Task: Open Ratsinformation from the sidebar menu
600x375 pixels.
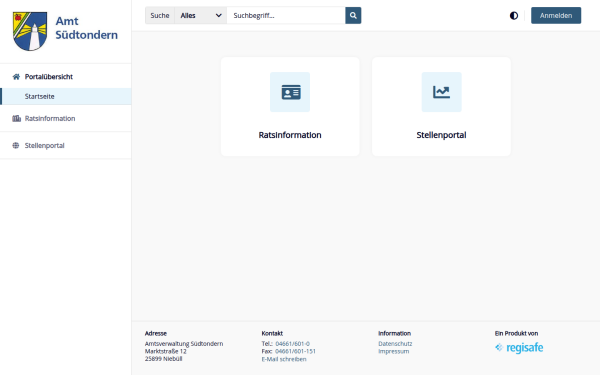Action: coord(50,118)
